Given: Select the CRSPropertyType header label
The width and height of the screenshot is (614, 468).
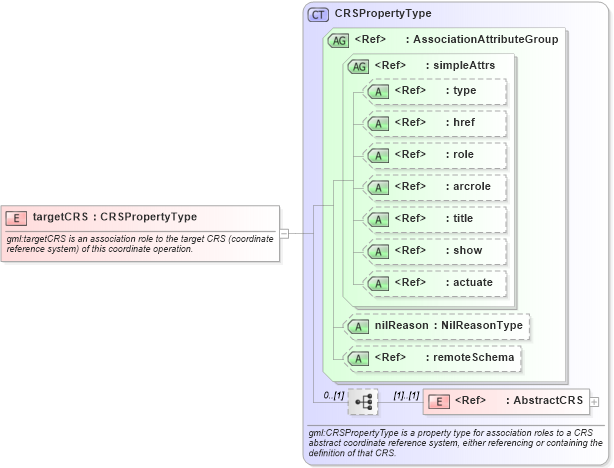Looking at the screenshot, I should click(x=383, y=14).
